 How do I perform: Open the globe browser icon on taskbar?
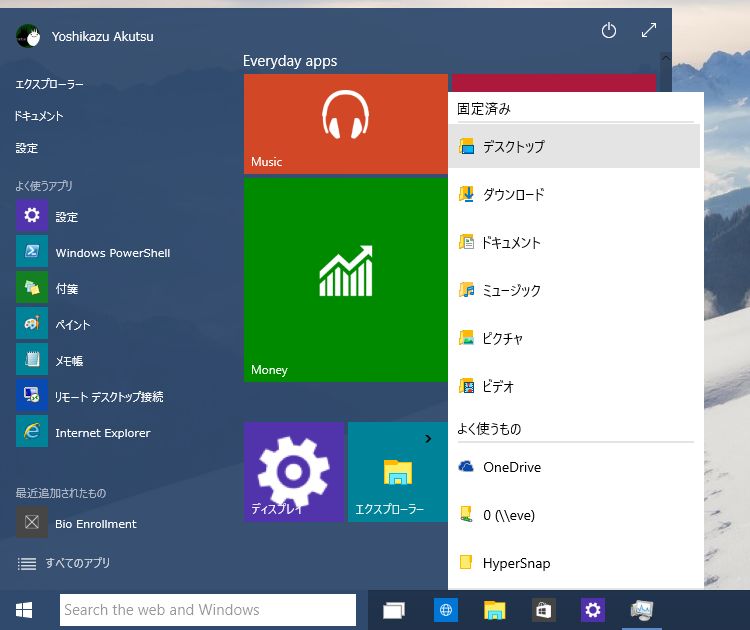click(446, 610)
